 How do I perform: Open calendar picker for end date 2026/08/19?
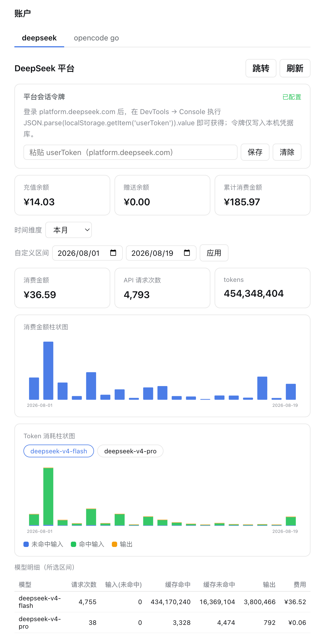pos(187,253)
